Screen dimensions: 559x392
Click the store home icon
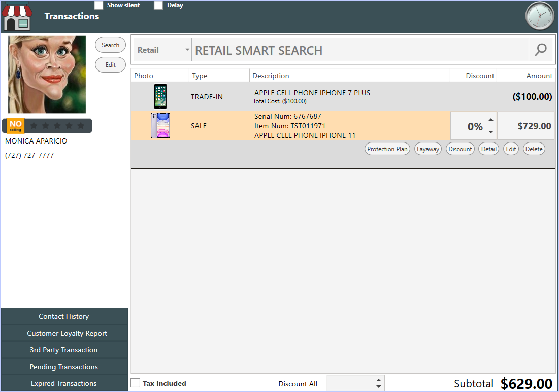[x=17, y=16]
